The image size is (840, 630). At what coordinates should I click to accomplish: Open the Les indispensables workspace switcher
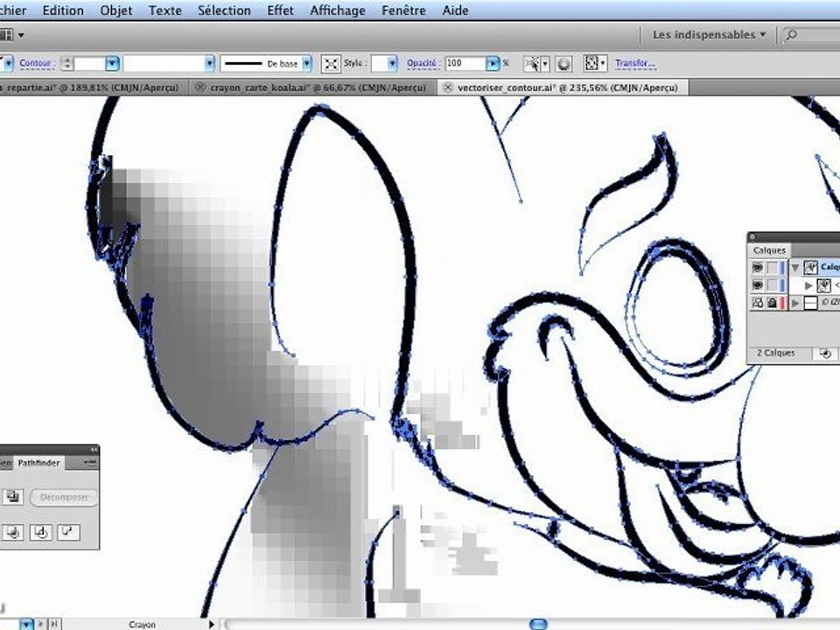(x=708, y=35)
